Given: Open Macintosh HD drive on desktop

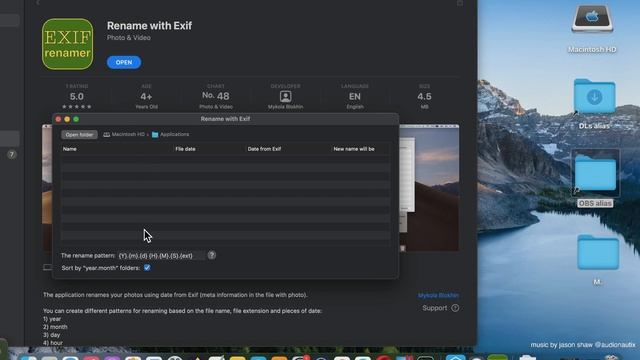Looking at the screenshot, I should coord(592,19).
